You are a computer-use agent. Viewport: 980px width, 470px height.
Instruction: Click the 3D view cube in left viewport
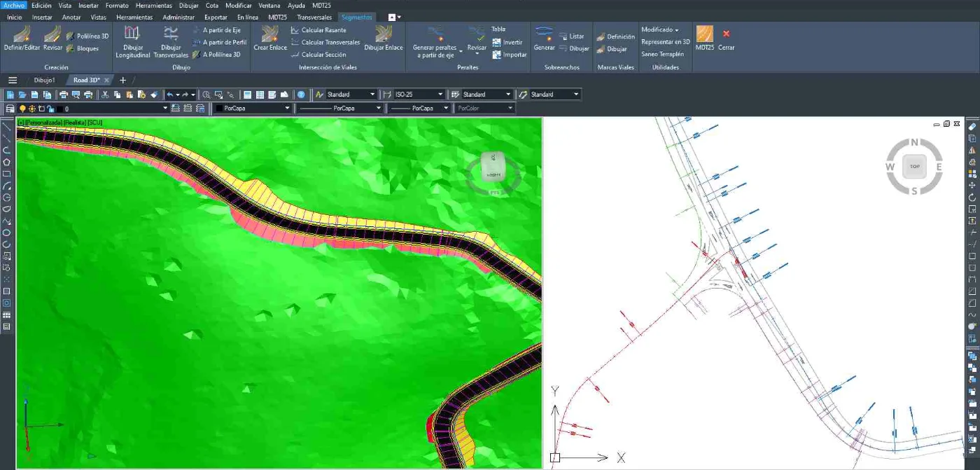click(493, 167)
